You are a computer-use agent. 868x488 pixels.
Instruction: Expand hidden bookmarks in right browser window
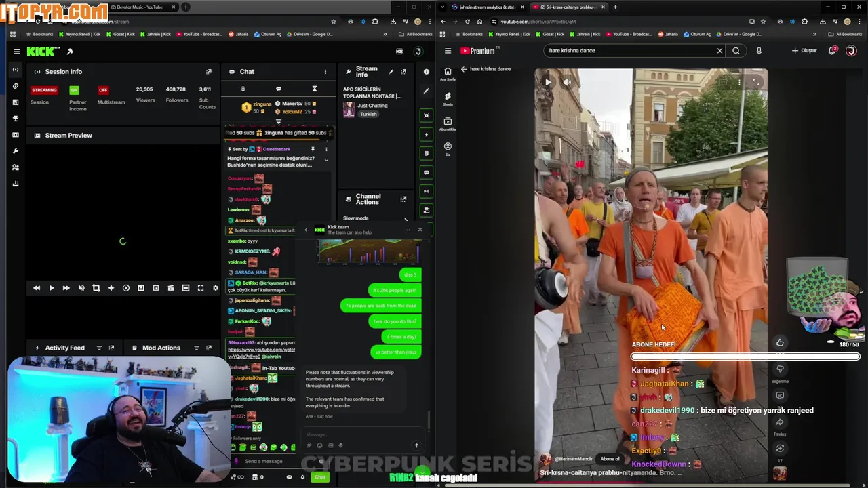[x=815, y=34]
